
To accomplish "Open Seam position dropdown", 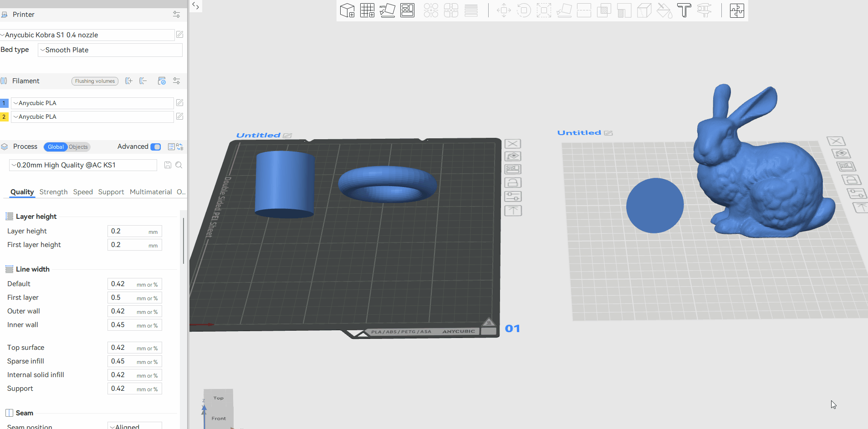I will [134, 426].
